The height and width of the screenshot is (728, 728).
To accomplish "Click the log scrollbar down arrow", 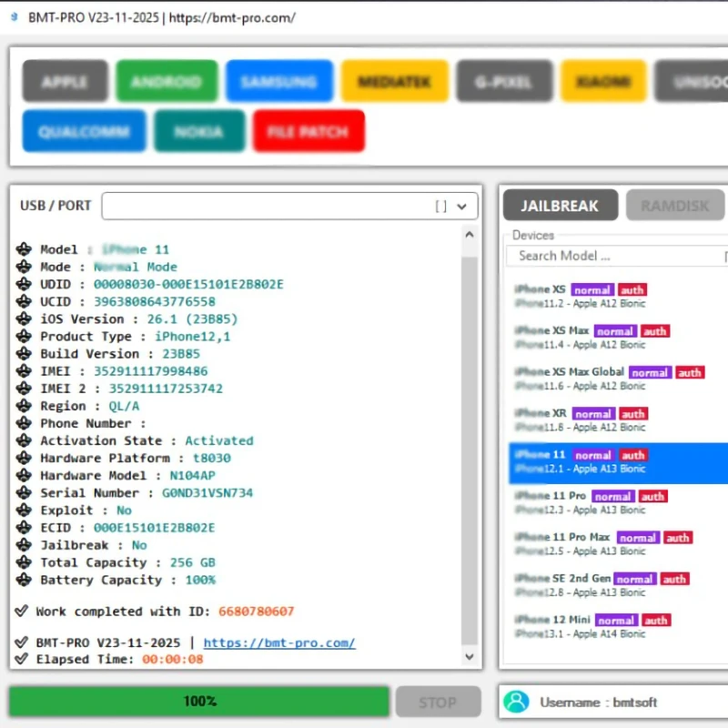I will point(470,656).
